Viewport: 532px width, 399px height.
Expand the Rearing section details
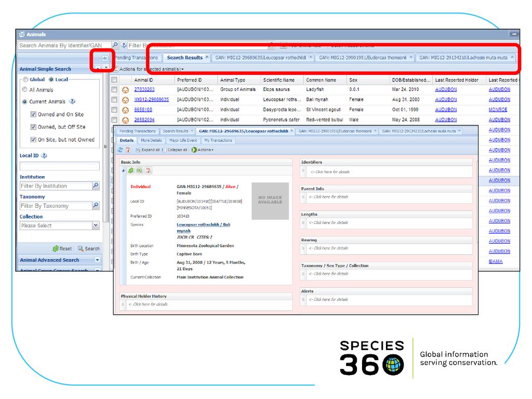(303, 248)
